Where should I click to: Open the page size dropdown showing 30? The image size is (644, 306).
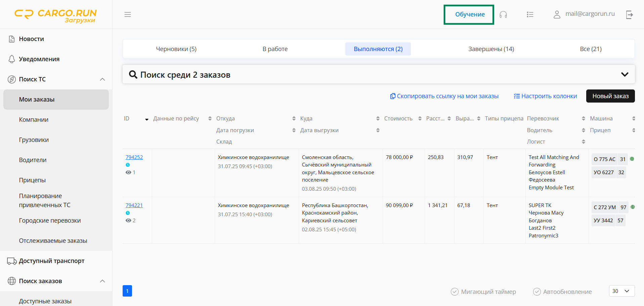(x=621, y=291)
